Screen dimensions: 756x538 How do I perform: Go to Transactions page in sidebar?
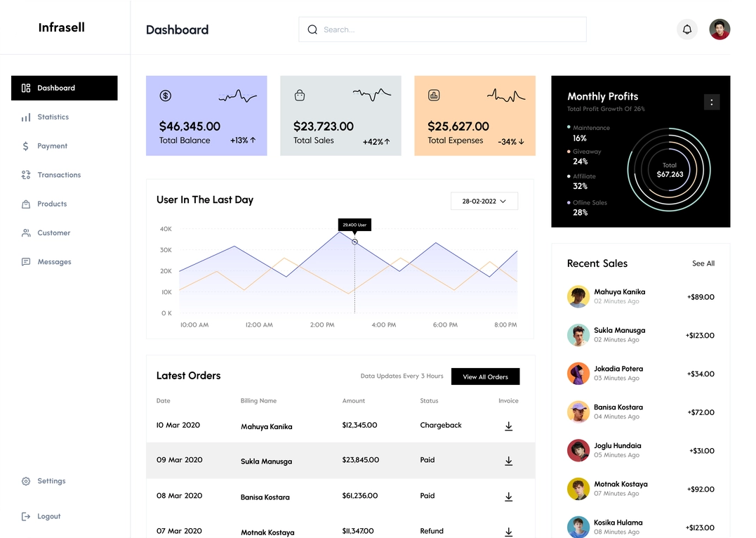coord(58,175)
